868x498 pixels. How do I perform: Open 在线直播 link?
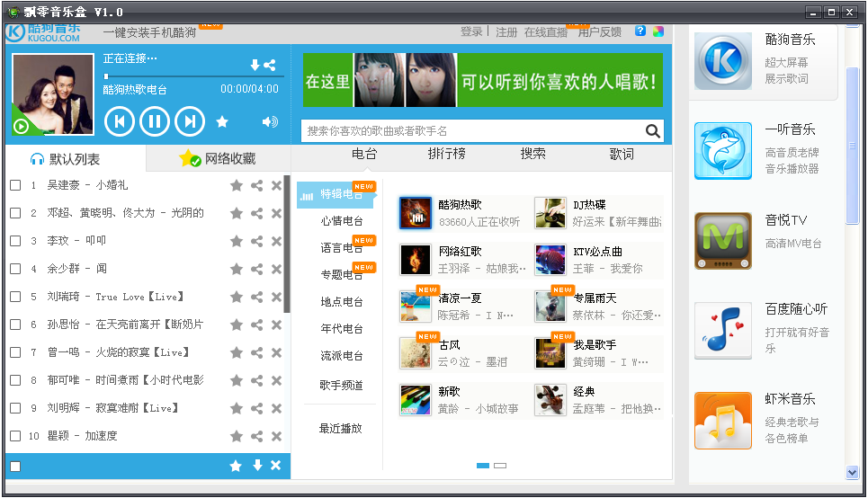546,32
